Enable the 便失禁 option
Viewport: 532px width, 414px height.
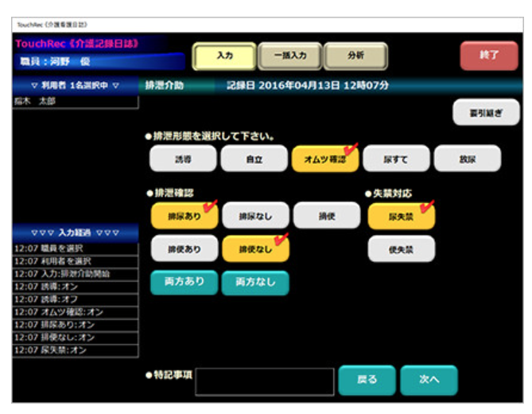[401, 249]
